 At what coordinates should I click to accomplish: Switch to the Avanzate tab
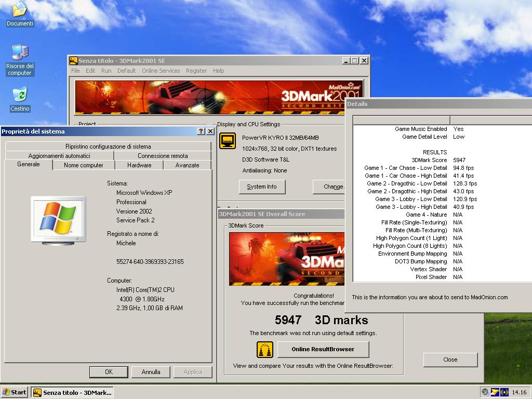pyautogui.click(x=187, y=165)
